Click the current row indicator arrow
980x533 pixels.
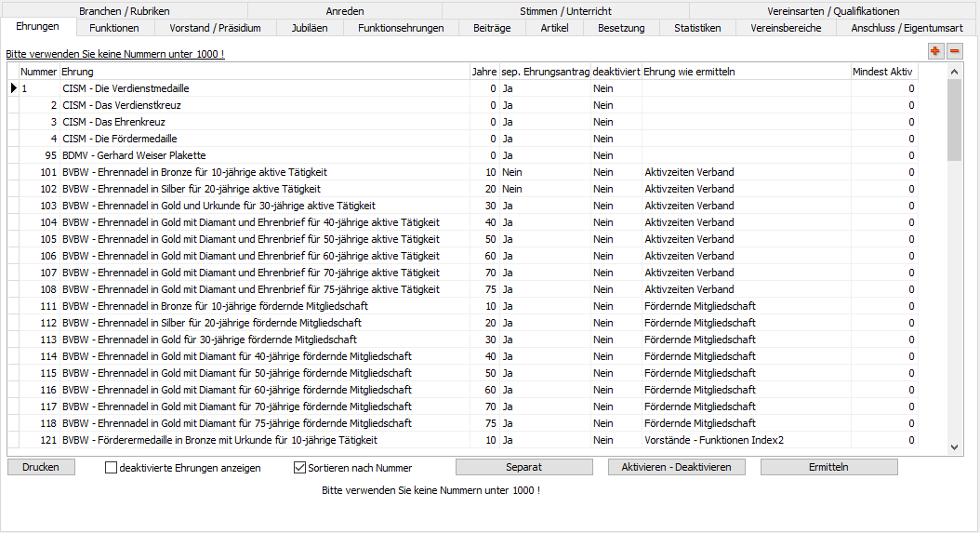coord(13,88)
